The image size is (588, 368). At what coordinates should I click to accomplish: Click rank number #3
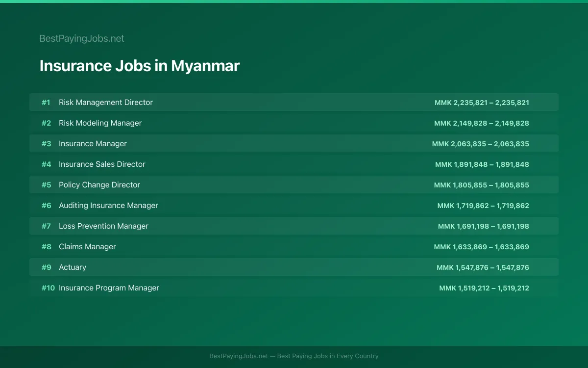point(46,144)
